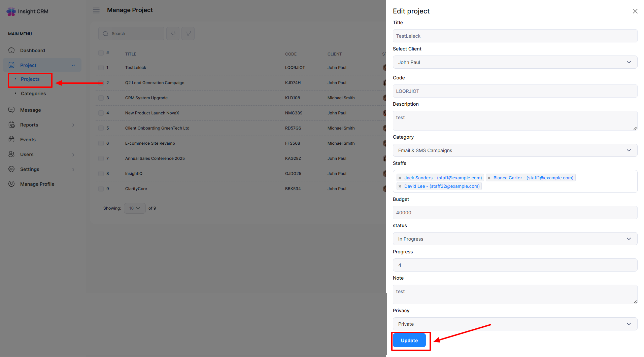Viewport: 644px width, 357px height.
Task: Select the checkbox for CRM System Upgrade
Action: coord(101,98)
